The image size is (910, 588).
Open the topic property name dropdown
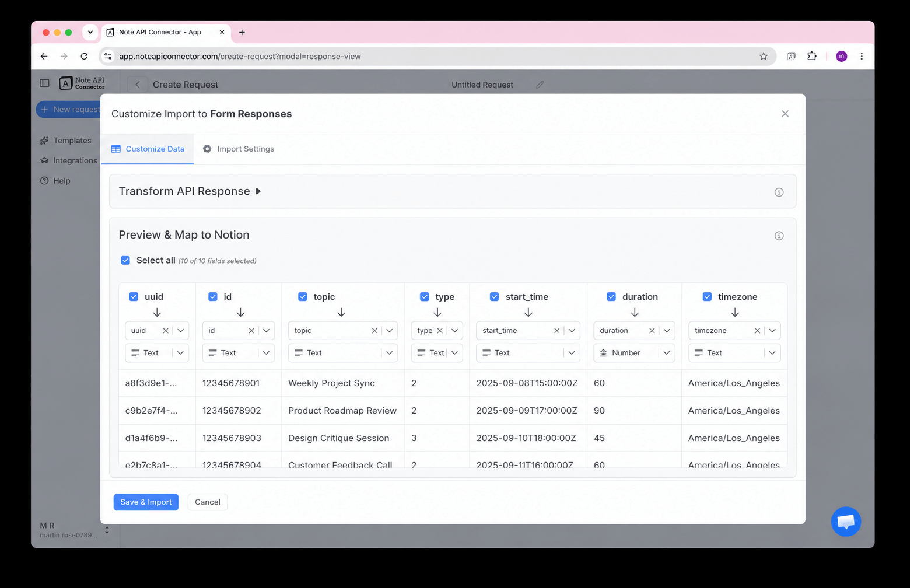(390, 331)
